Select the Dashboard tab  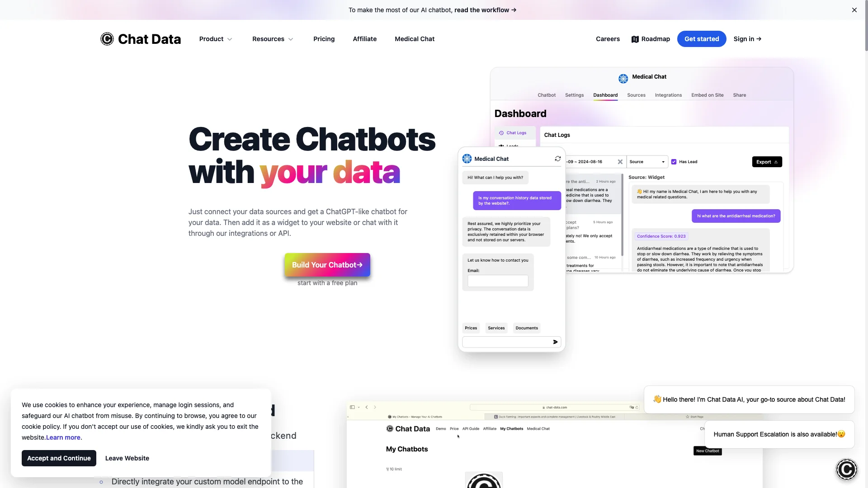point(605,95)
